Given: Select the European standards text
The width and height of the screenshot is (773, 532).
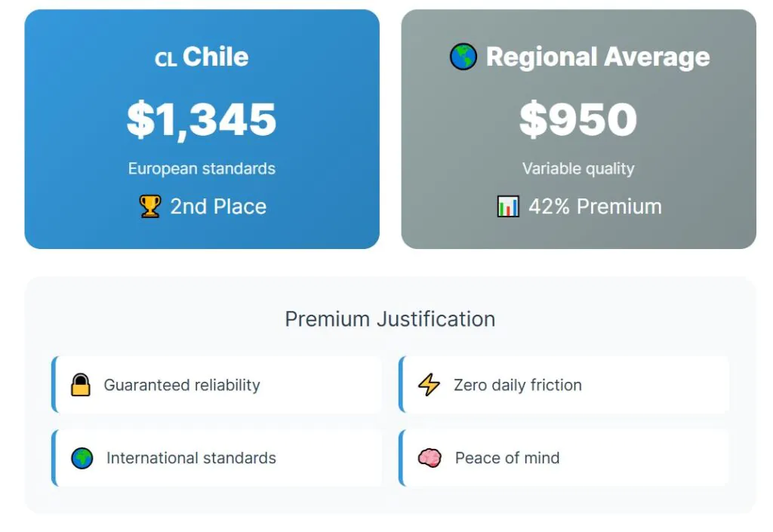Looking at the screenshot, I should coord(202,168).
